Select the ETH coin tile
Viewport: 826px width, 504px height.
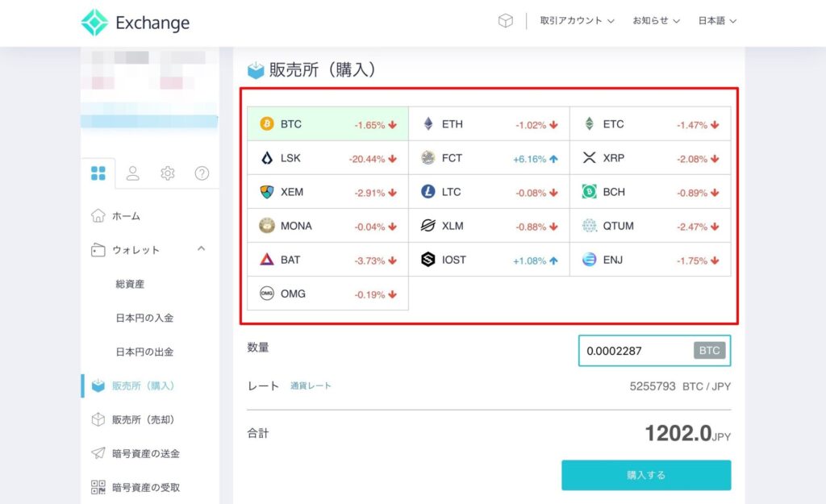[489, 123]
